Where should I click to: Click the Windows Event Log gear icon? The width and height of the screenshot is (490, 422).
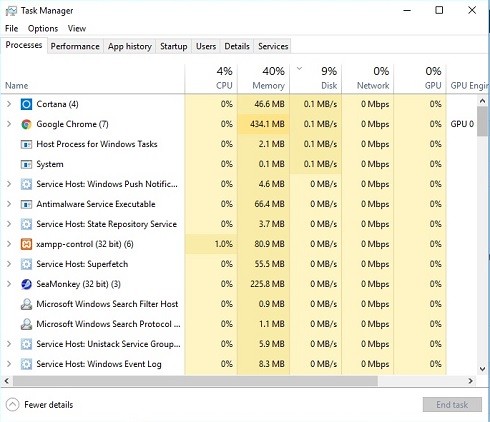[x=26, y=364]
